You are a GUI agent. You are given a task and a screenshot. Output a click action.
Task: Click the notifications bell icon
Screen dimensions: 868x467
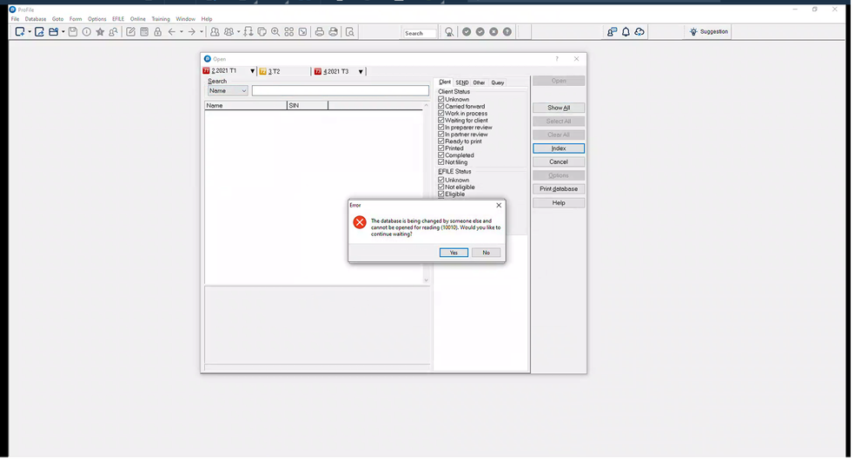(626, 32)
